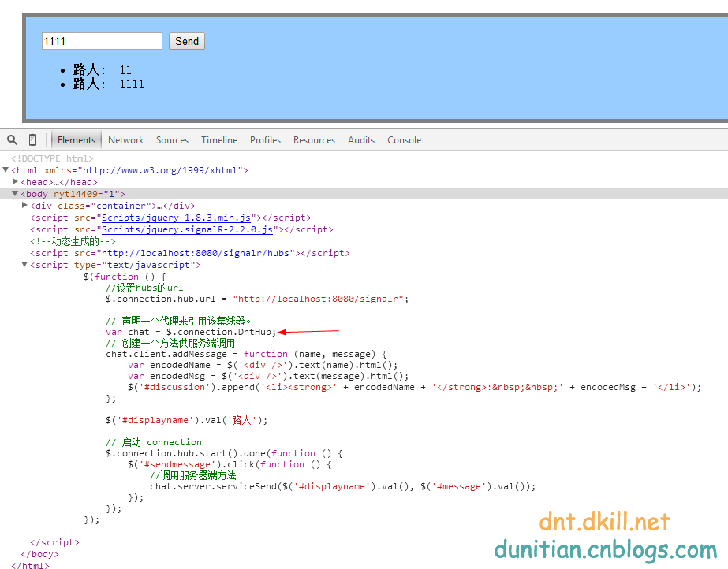Switch to the Console tab
728x569 pixels.
[405, 140]
